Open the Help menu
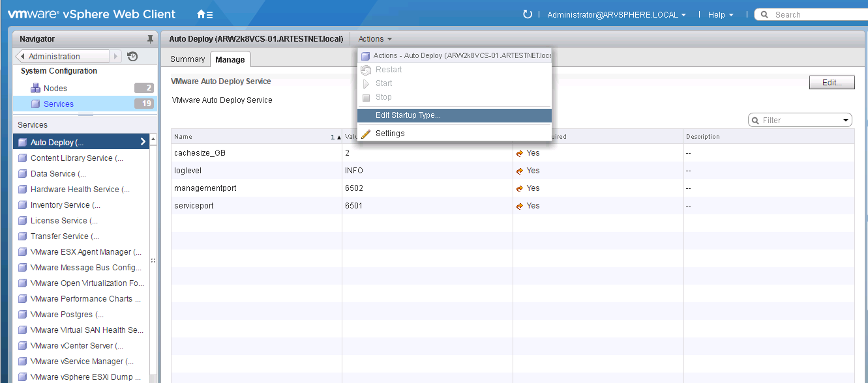 (x=717, y=14)
